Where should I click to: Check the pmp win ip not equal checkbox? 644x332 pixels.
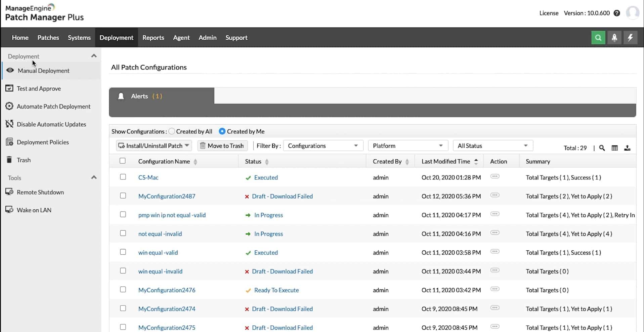coord(123,214)
